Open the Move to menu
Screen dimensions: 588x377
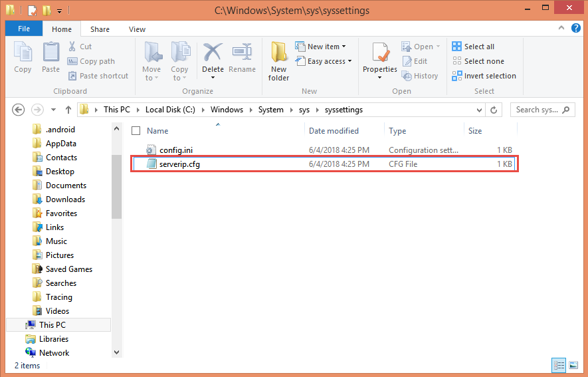152,61
